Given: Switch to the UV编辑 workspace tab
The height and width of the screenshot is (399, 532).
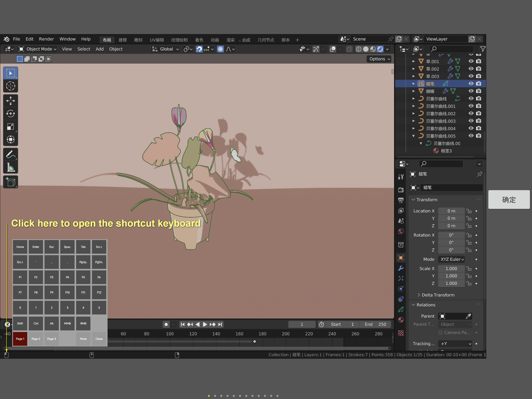Looking at the screenshot, I should (x=157, y=40).
